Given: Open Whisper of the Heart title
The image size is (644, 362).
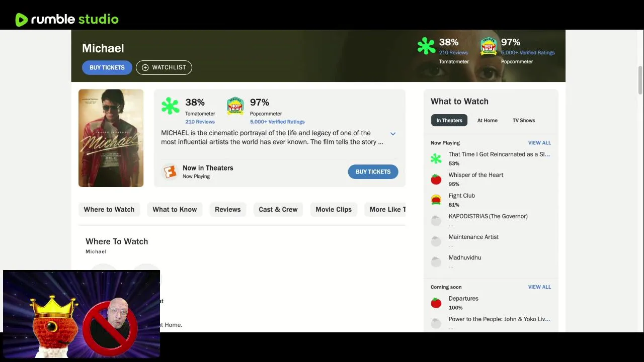Looking at the screenshot, I should click(x=476, y=175).
